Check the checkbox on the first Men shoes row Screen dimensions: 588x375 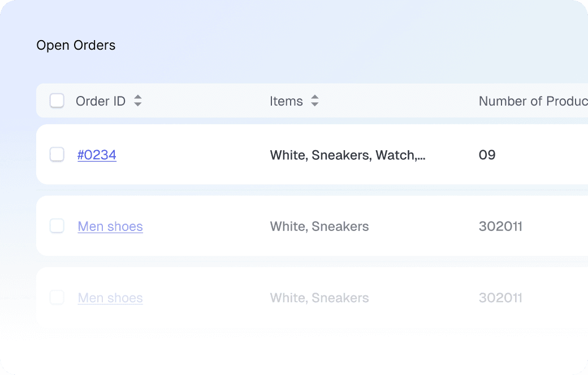coord(57,226)
